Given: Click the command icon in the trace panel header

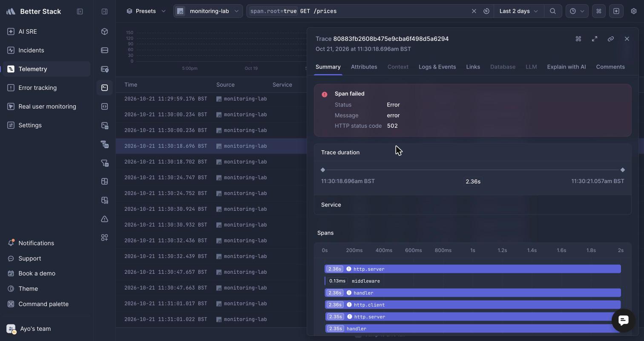Looking at the screenshot, I should tap(578, 39).
